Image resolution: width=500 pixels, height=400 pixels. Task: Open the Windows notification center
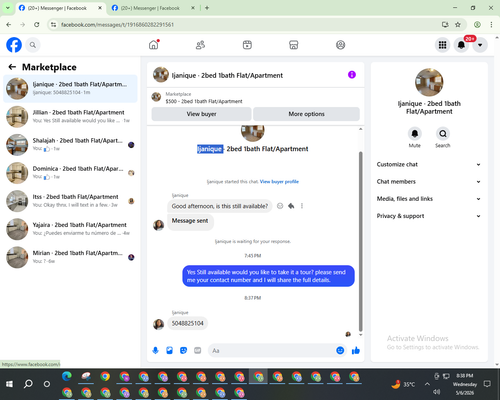click(487, 384)
